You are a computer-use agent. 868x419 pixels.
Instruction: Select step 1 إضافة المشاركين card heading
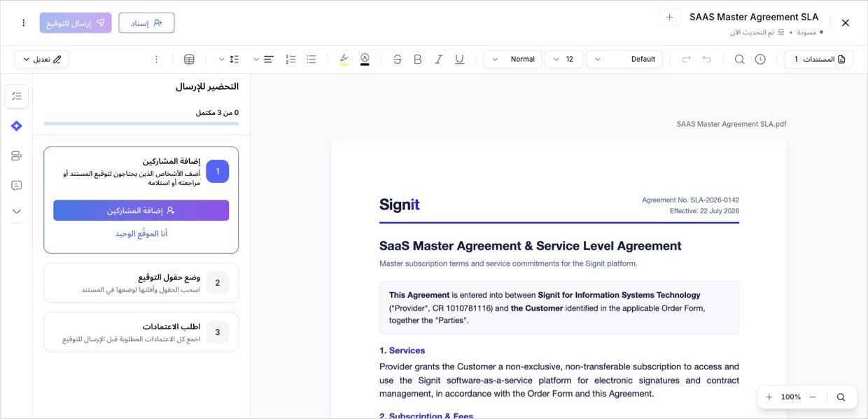171,161
